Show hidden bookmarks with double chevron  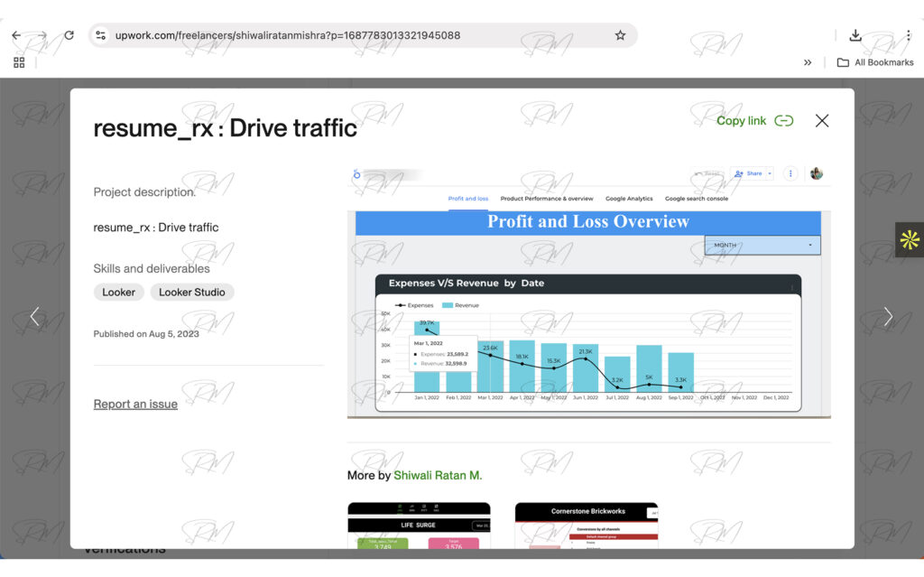point(808,62)
